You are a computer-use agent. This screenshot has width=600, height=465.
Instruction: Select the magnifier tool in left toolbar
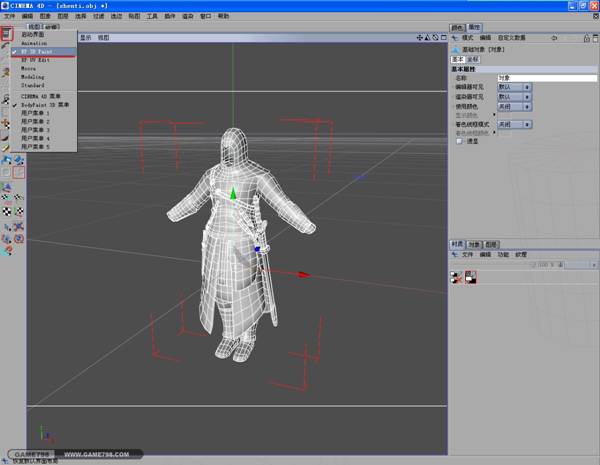5,100
